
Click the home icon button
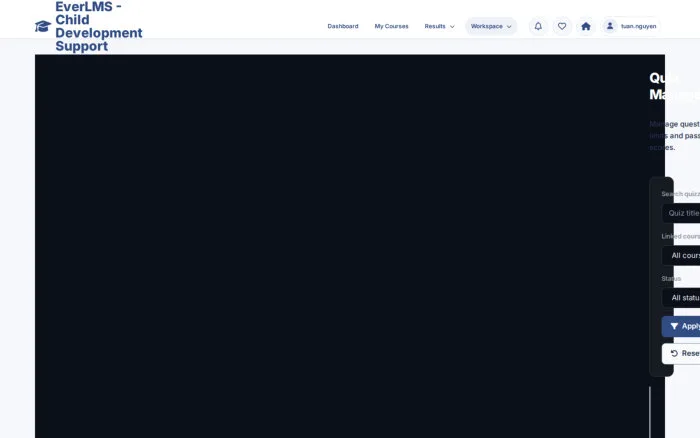coord(586,26)
